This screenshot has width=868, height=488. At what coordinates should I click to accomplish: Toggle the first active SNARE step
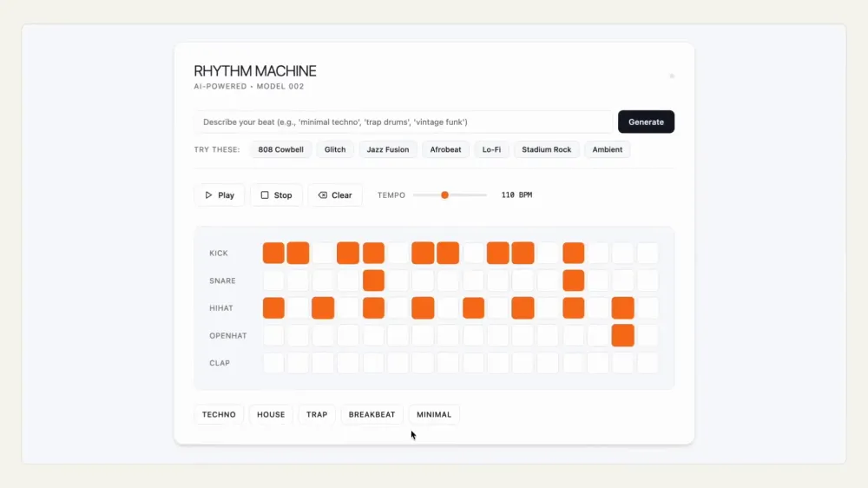point(373,280)
